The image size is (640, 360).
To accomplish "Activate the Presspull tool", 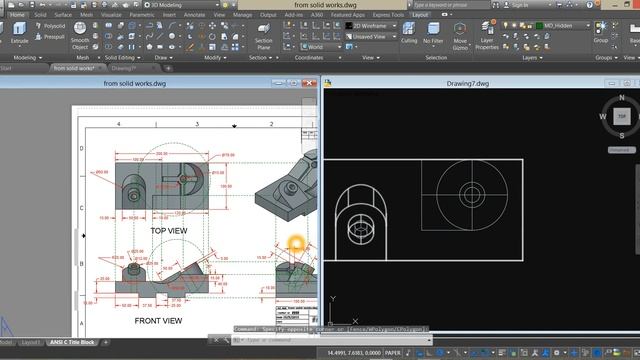I will tap(50, 37).
